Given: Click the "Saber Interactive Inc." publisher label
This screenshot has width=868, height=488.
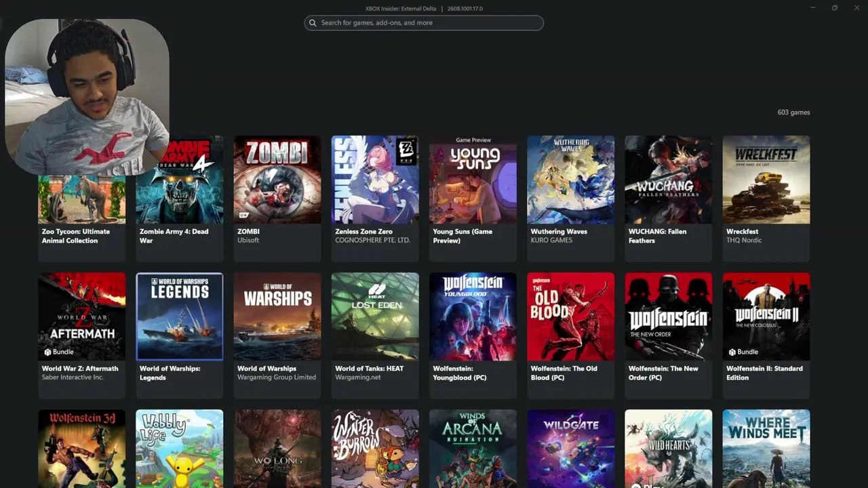Looking at the screenshot, I should point(73,378).
